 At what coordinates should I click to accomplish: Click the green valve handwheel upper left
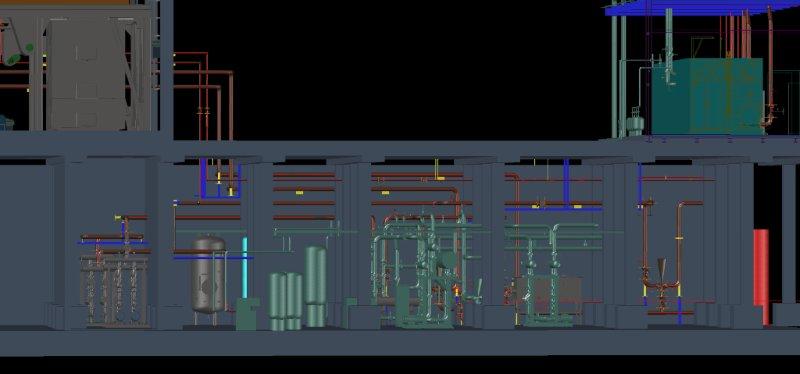click(30, 48)
